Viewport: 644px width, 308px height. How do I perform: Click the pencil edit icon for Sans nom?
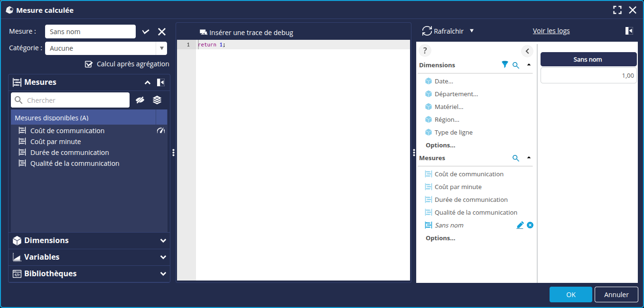[x=520, y=225]
